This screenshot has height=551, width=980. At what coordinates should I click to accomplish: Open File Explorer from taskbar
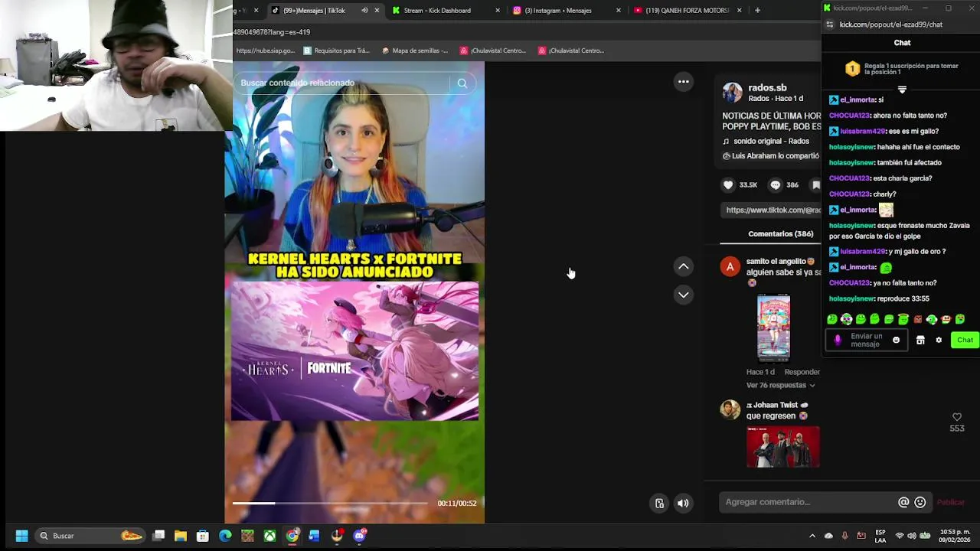click(181, 536)
